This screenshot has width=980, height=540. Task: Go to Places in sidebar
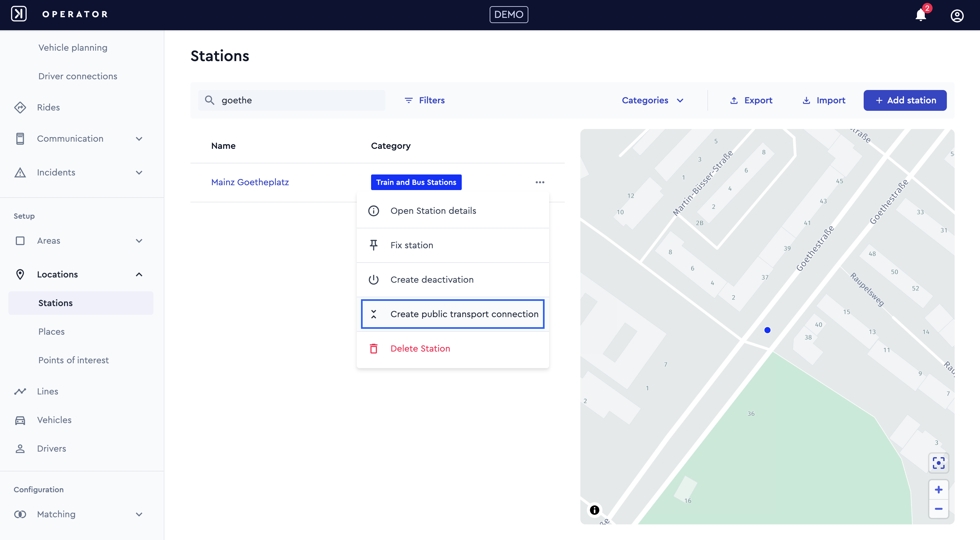51,332
